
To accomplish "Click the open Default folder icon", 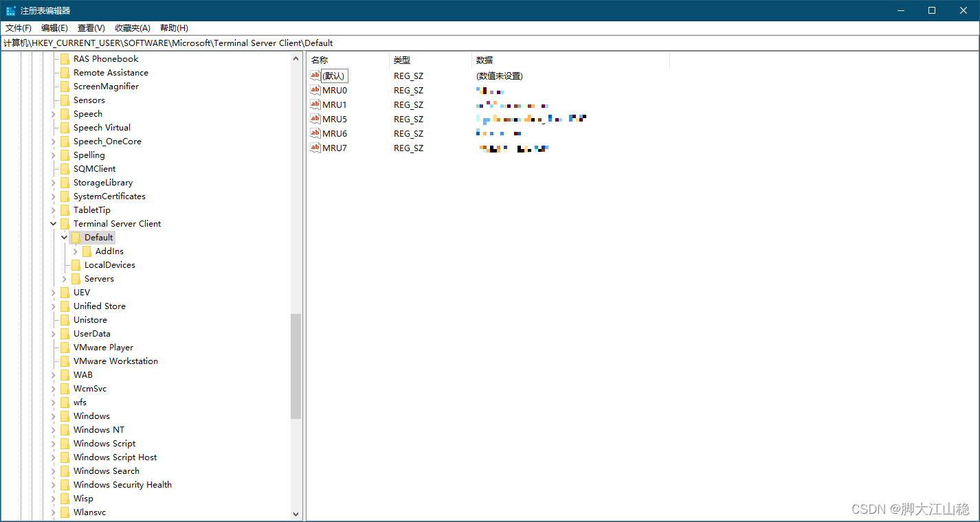I will coord(76,238).
